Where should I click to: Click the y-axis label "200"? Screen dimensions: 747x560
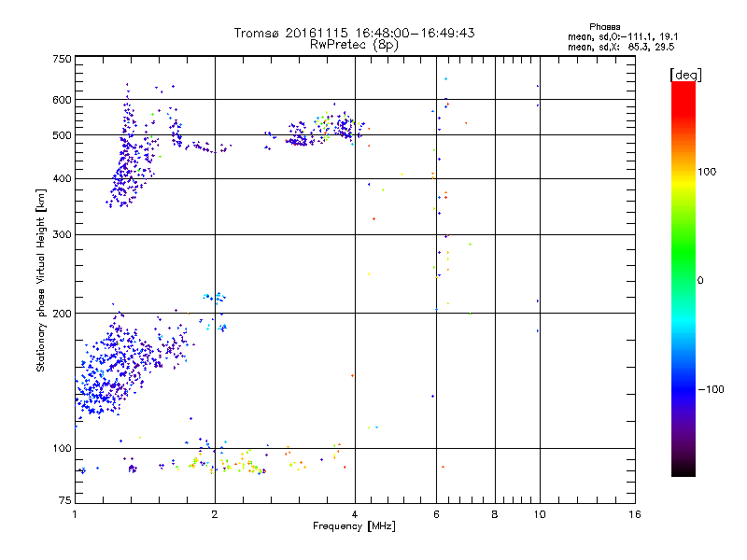[63, 314]
